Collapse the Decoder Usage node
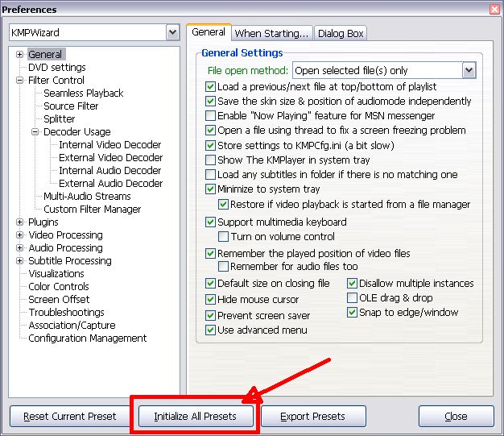The image size is (504, 436). pyautogui.click(x=35, y=131)
